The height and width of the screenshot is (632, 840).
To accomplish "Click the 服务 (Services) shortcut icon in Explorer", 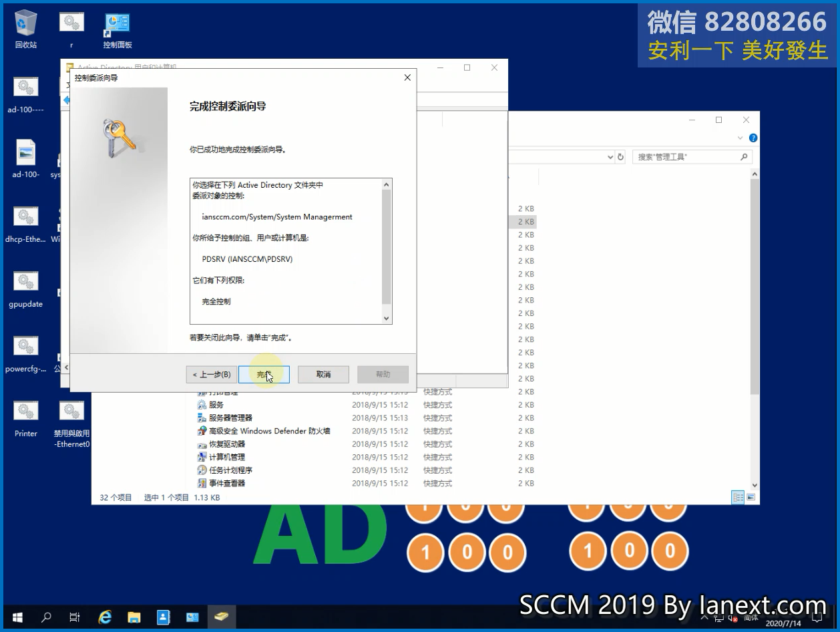I will [202, 405].
